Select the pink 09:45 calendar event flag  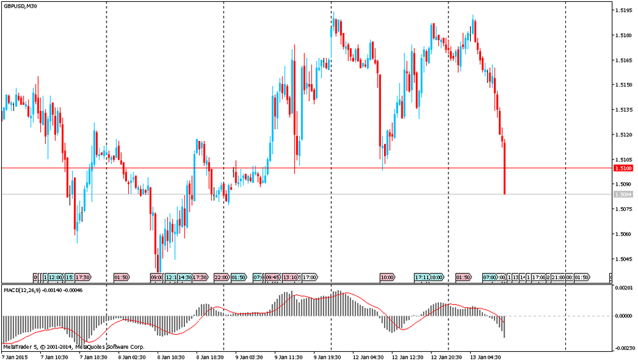[273, 278]
